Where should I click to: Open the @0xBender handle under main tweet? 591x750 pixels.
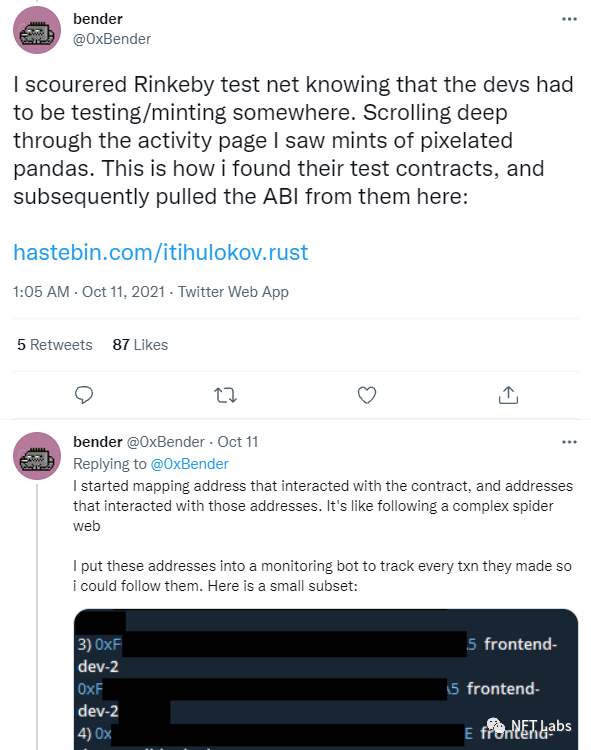click(x=112, y=39)
